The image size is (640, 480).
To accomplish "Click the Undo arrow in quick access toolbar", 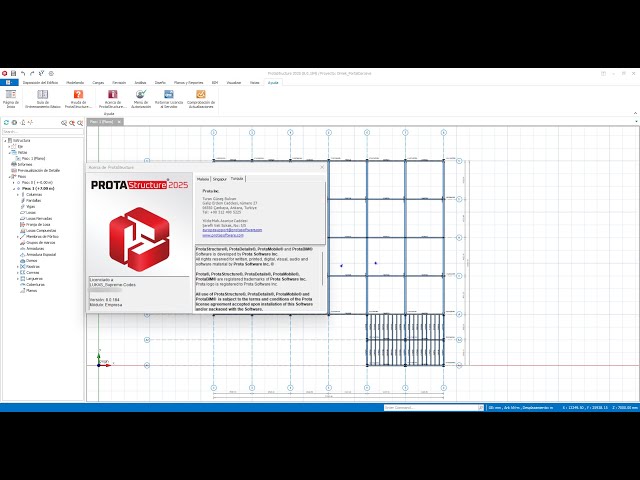I will [23, 73].
